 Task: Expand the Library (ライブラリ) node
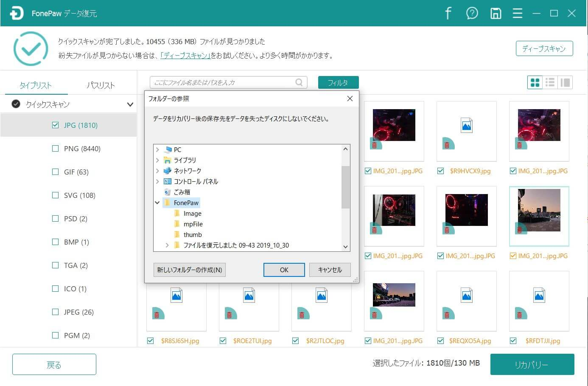click(157, 160)
